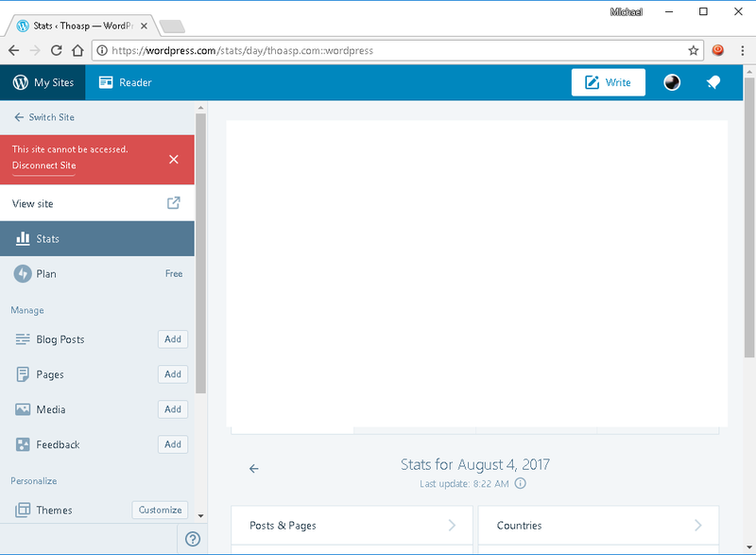Image resolution: width=756 pixels, height=555 pixels.
Task: Click the browser home icon
Action: pyautogui.click(x=78, y=50)
